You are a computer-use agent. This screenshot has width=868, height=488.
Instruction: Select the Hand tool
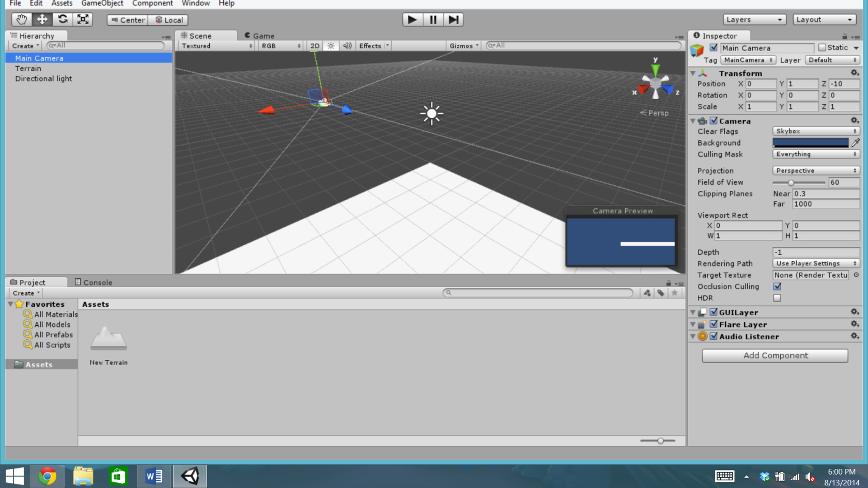pyautogui.click(x=22, y=20)
